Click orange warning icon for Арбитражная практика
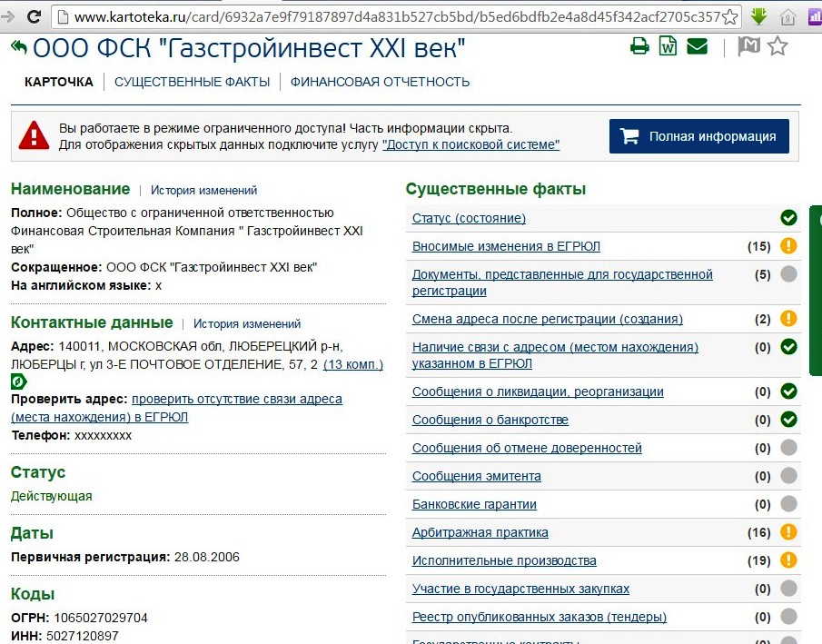Screen dimensions: 822x644 coord(788,531)
